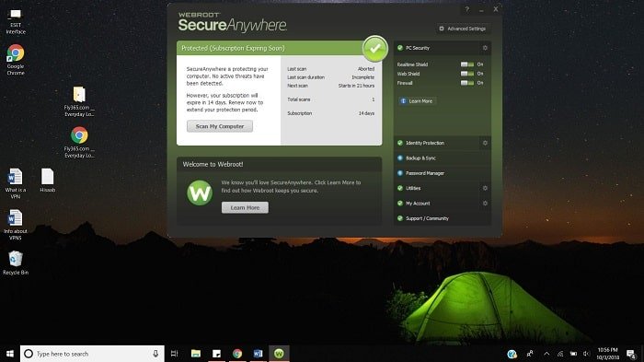
Task: Click the taskbar clock and date
Action: [x=607, y=354]
